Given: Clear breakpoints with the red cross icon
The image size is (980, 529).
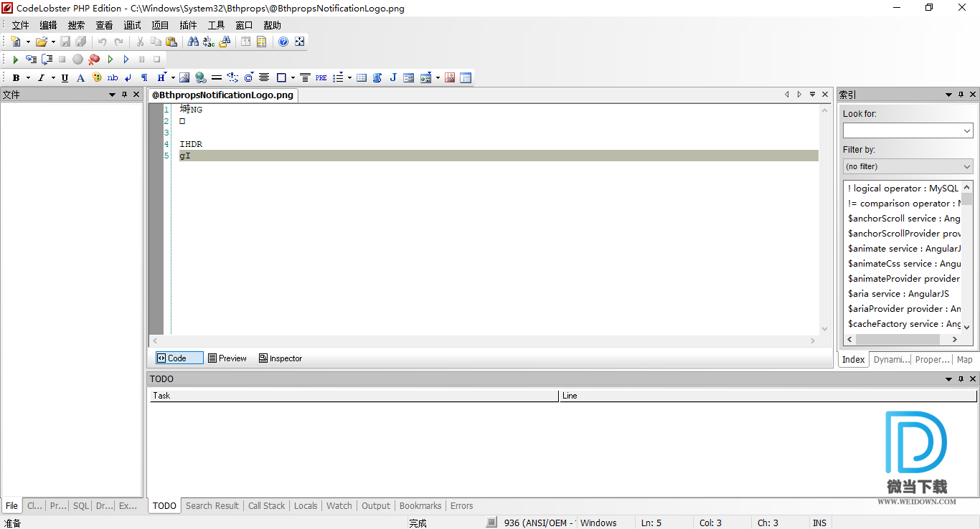Looking at the screenshot, I should pos(94,59).
